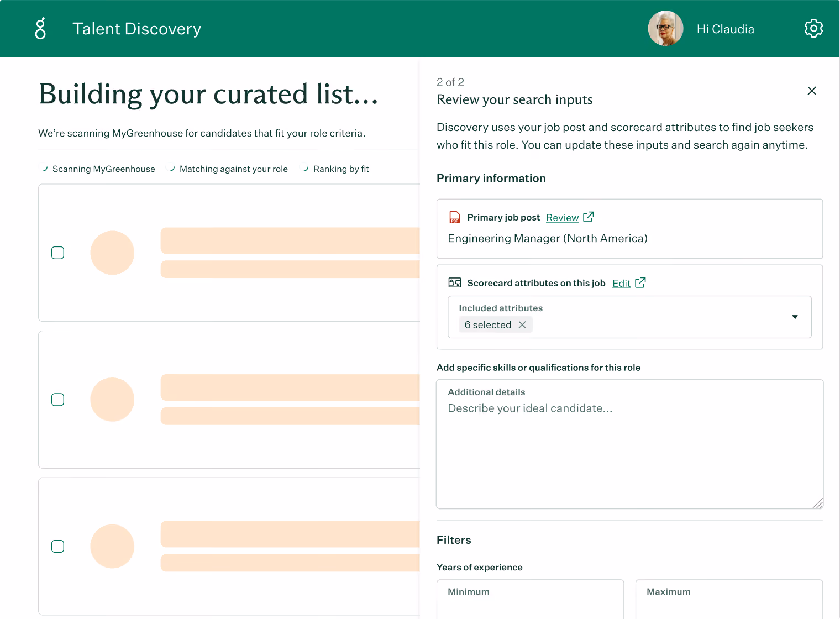Click the Additional details text area
The image size is (840, 619).
coord(629,444)
